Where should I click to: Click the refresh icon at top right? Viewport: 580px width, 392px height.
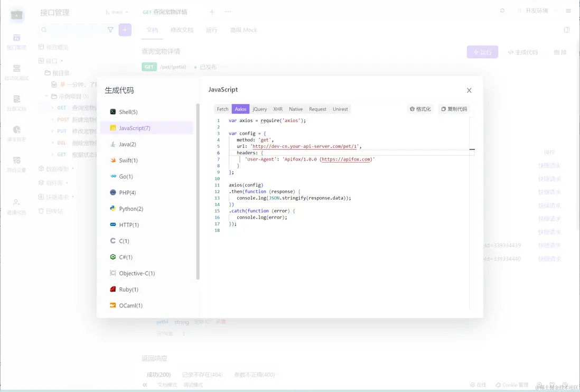pos(502,11)
